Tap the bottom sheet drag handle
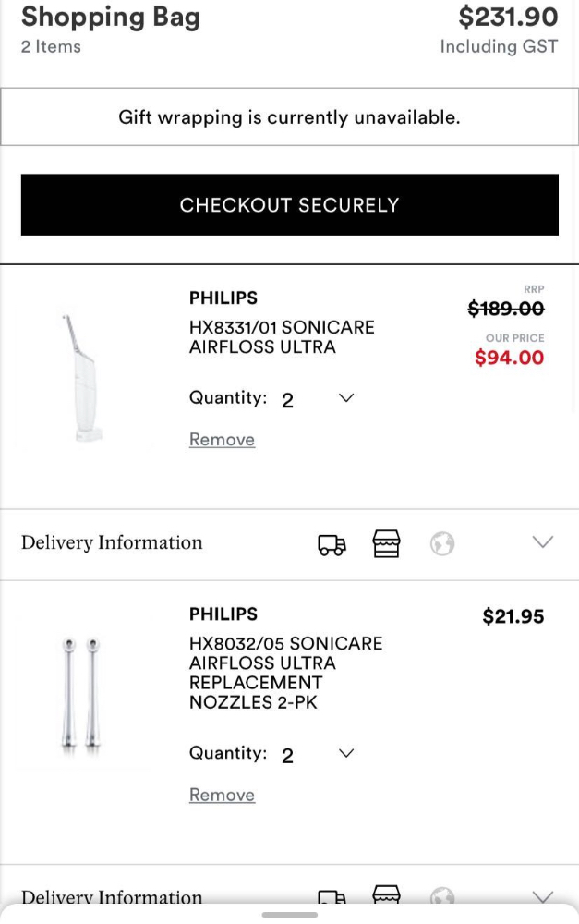Screen dimensions: 579x924 coord(289,915)
